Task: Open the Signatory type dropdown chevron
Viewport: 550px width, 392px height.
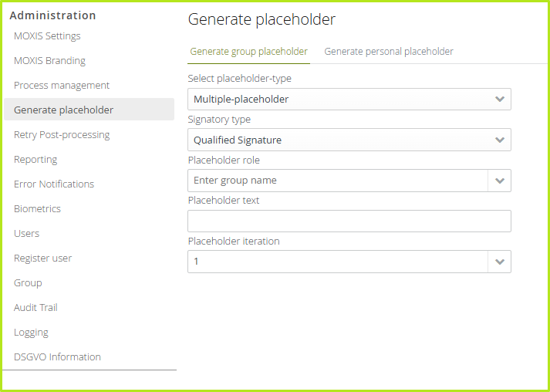Action: (500, 140)
